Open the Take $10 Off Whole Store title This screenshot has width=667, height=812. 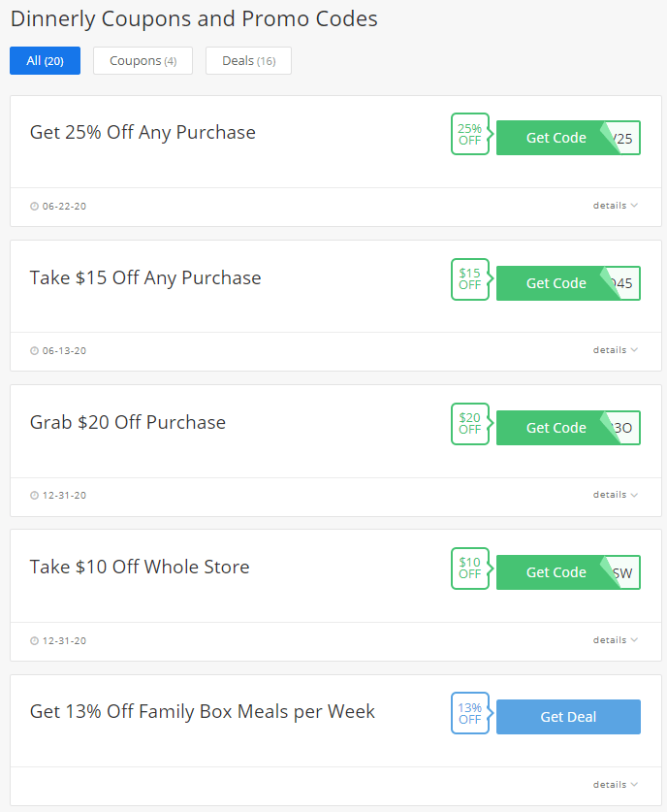(140, 567)
